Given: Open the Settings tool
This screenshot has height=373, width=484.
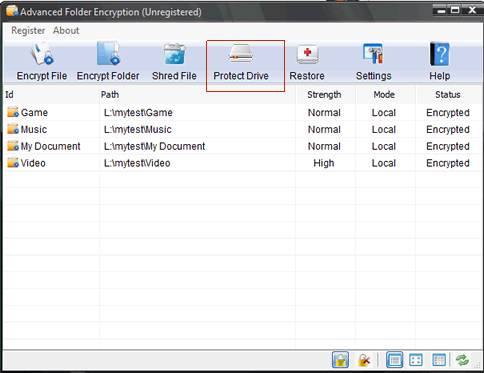Looking at the screenshot, I should (x=373, y=62).
